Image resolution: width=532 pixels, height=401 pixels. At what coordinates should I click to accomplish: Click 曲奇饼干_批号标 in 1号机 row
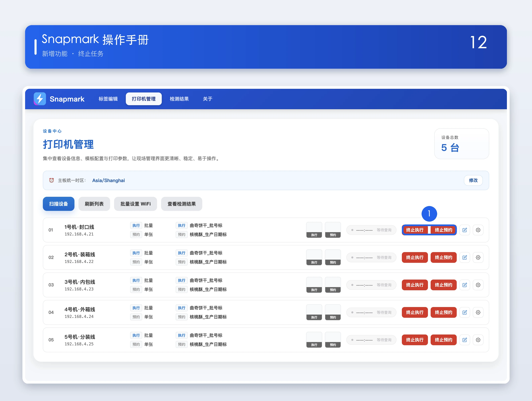(x=206, y=225)
